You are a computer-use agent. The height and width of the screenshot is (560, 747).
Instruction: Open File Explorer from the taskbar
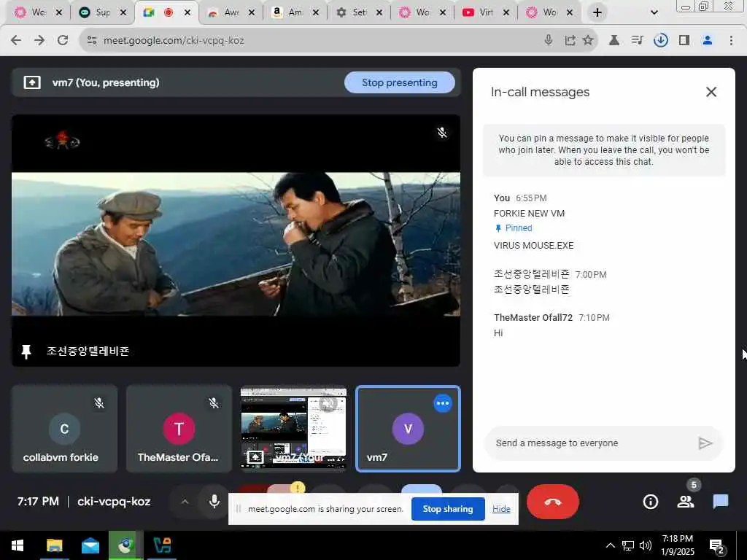coord(54,545)
